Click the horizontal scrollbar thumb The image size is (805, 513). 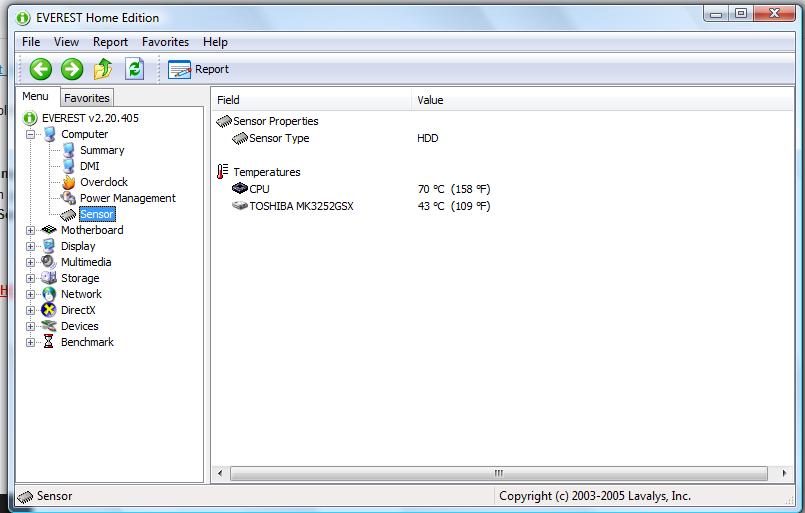(x=499, y=473)
